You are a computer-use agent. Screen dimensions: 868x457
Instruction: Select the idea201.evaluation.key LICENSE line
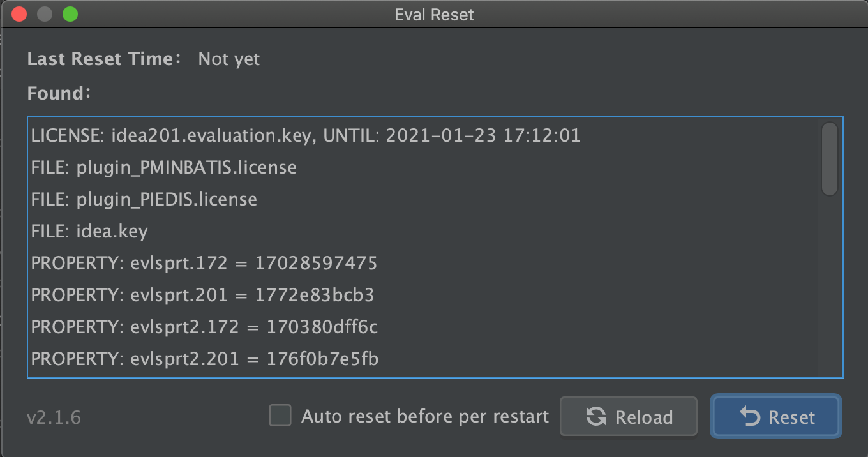(305, 135)
